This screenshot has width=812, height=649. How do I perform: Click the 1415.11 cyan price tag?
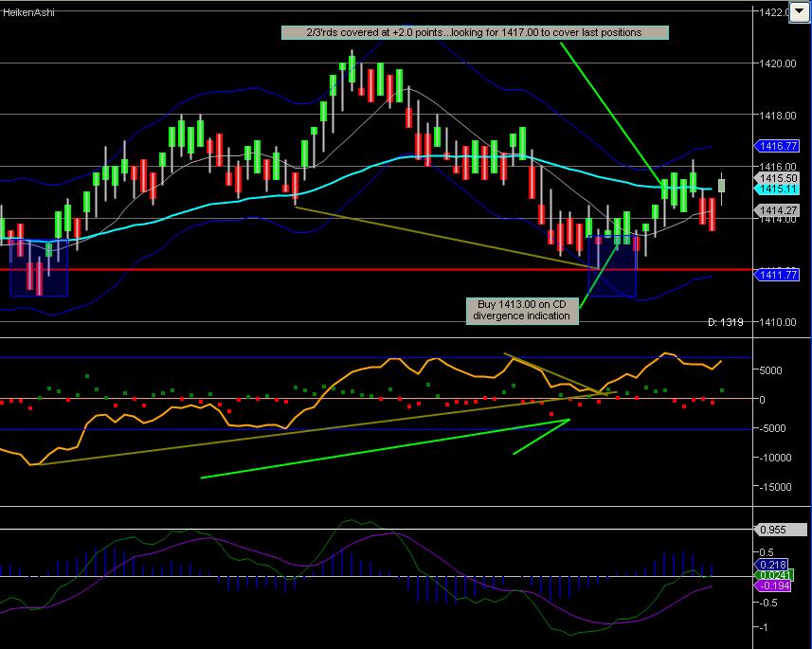tap(777, 189)
